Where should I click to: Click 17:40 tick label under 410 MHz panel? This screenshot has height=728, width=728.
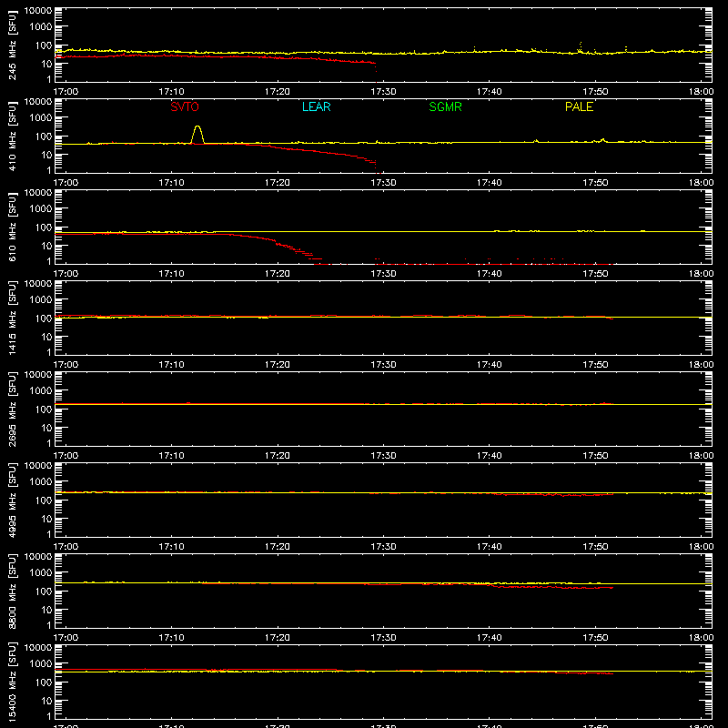tap(490, 183)
